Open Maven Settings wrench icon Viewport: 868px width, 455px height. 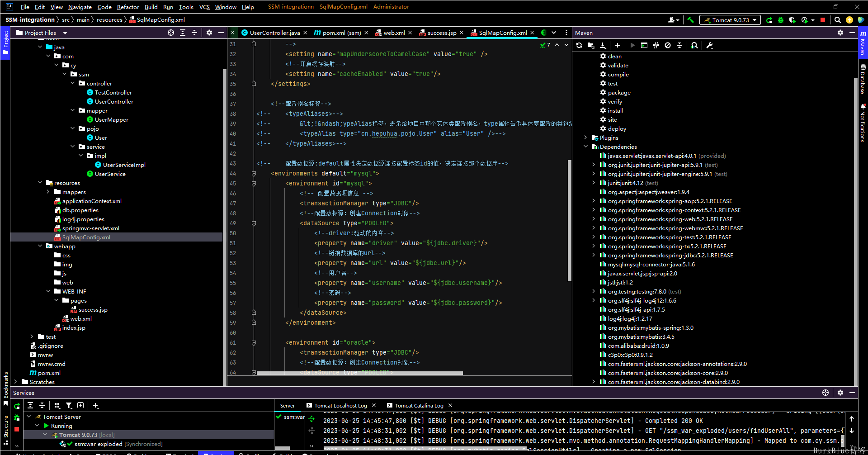click(x=709, y=45)
